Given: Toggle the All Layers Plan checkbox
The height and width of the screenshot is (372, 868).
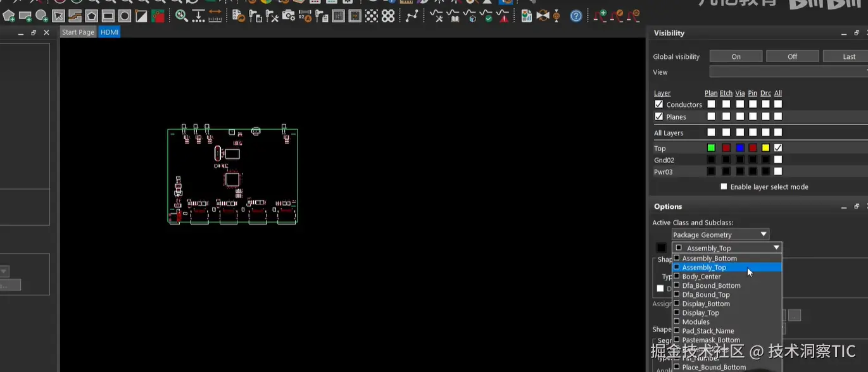Looking at the screenshot, I should 711,133.
